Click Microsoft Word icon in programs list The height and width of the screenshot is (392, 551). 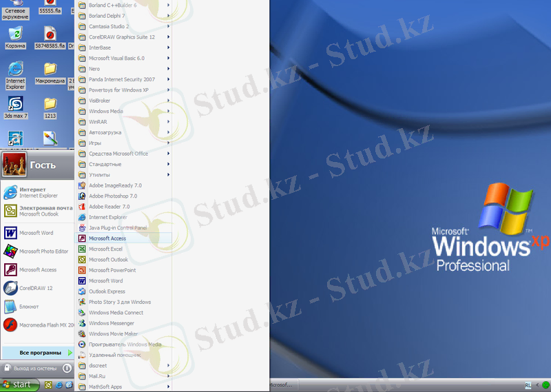click(x=82, y=280)
